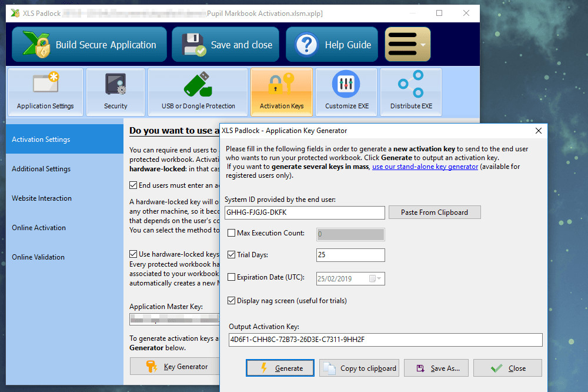Select Online Activation in the sidebar
Viewport: 588px width, 392px height.
point(65,228)
